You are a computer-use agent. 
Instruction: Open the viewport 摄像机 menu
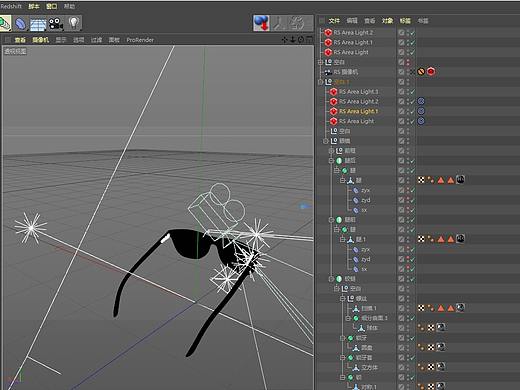point(40,40)
